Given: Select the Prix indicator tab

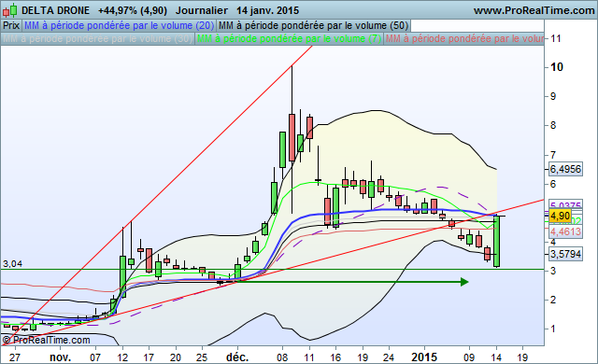Looking at the screenshot, I should 11,25.
